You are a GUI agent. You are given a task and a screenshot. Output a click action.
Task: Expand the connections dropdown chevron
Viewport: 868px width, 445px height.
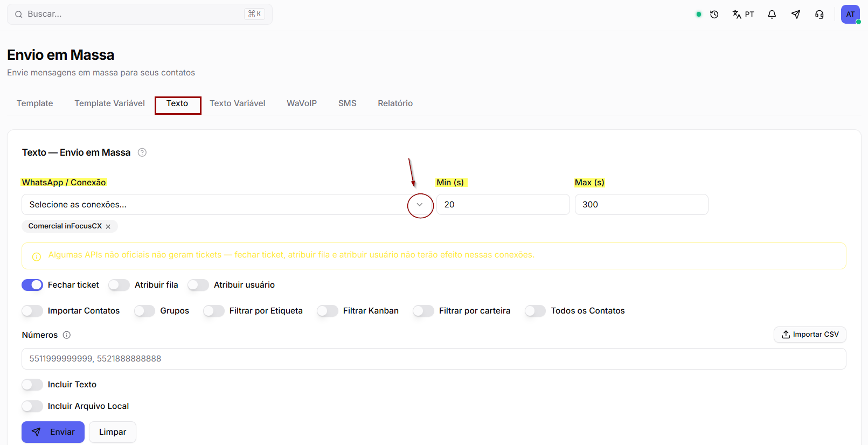click(420, 205)
